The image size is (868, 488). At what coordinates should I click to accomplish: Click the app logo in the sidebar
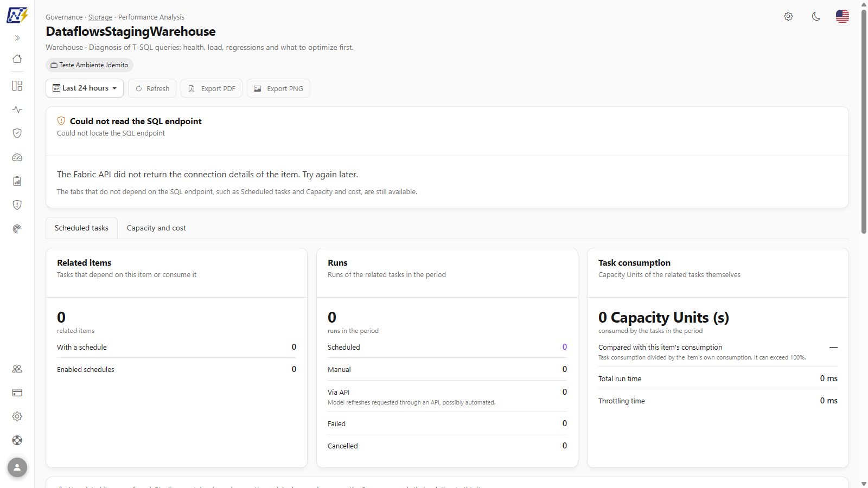click(x=17, y=15)
